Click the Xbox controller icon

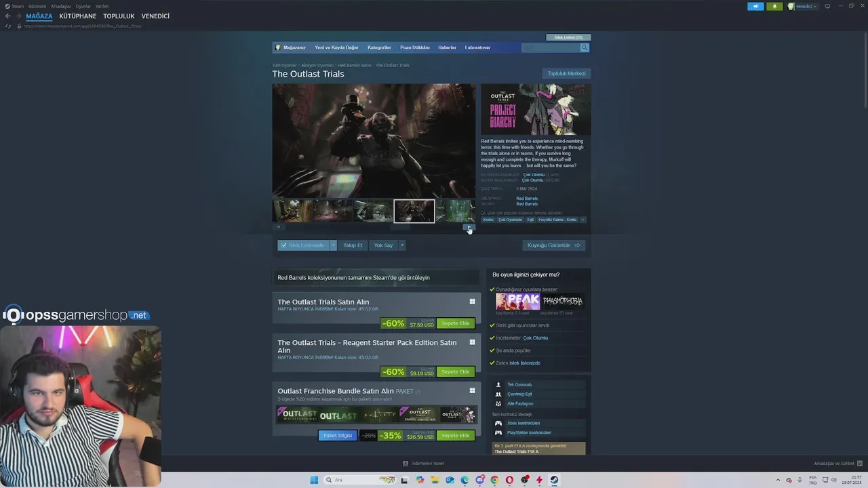(x=498, y=423)
